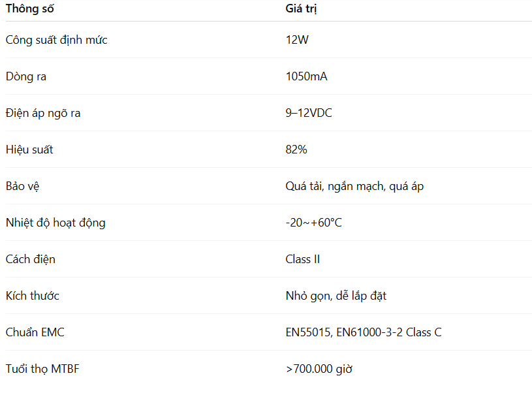Click the 82% efficiency value
Screen dimensions: 532x395
(x=296, y=150)
